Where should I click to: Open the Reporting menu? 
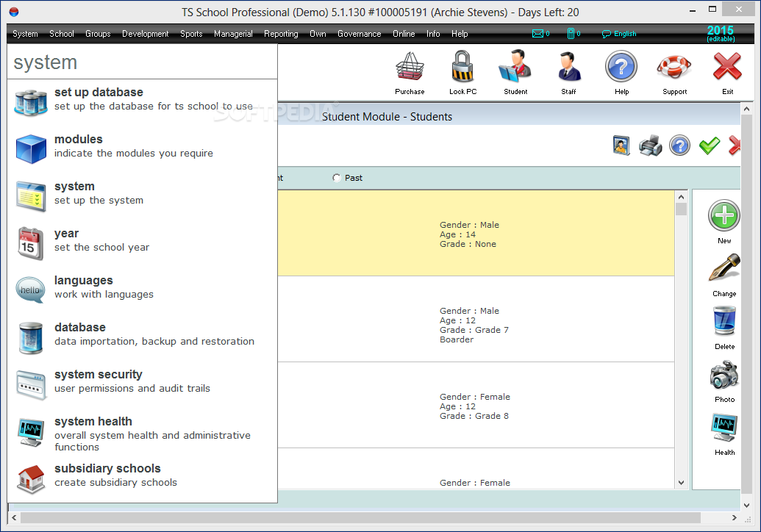(281, 34)
